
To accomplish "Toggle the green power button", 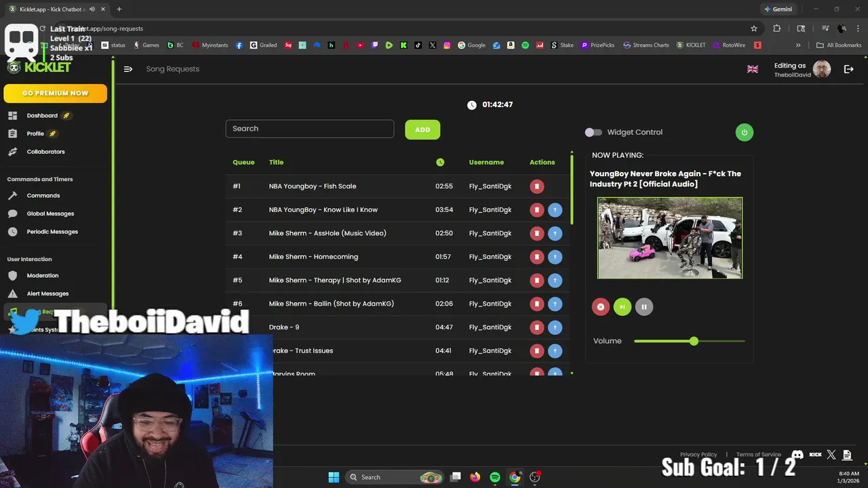I will (744, 132).
